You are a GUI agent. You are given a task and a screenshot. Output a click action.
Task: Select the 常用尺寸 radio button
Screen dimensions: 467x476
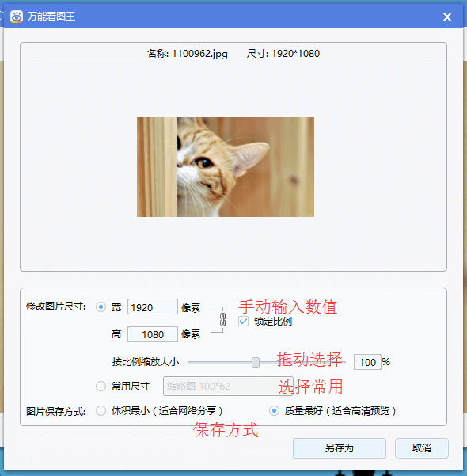(101, 387)
